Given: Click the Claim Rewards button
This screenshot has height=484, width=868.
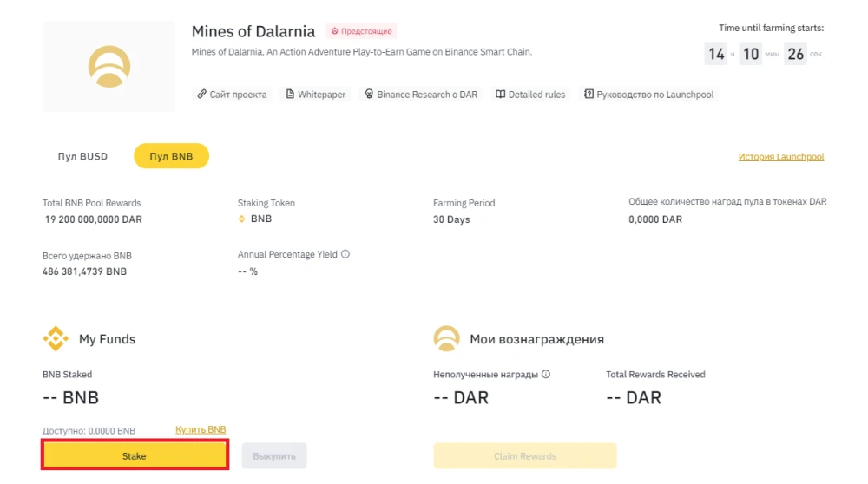Looking at the screenshot, I should [525, 456].
